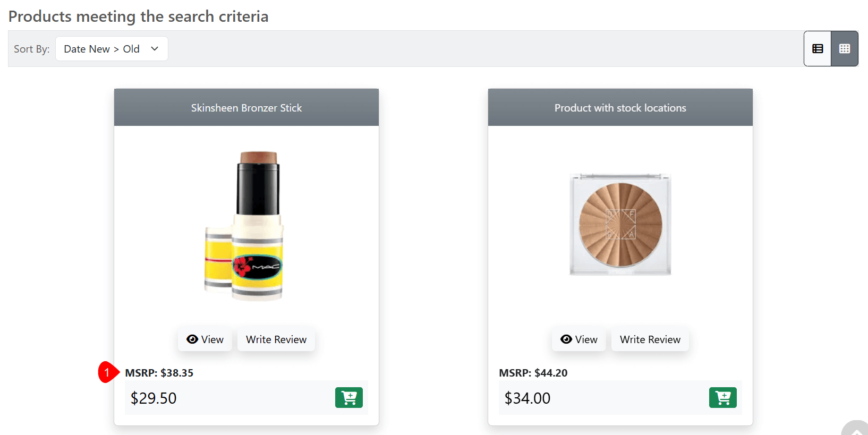Screen dimensions: 868x435
Task: Click the bronzer compact product image
Action: 620,224
